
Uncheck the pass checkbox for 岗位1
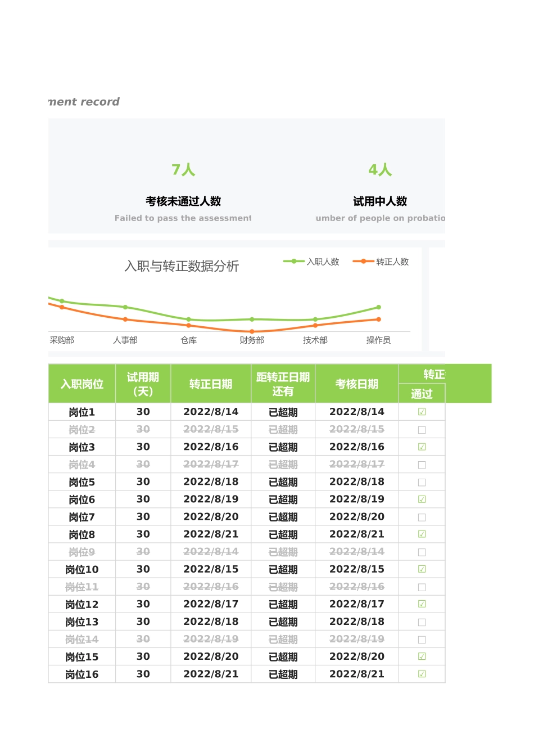[422, 412]
